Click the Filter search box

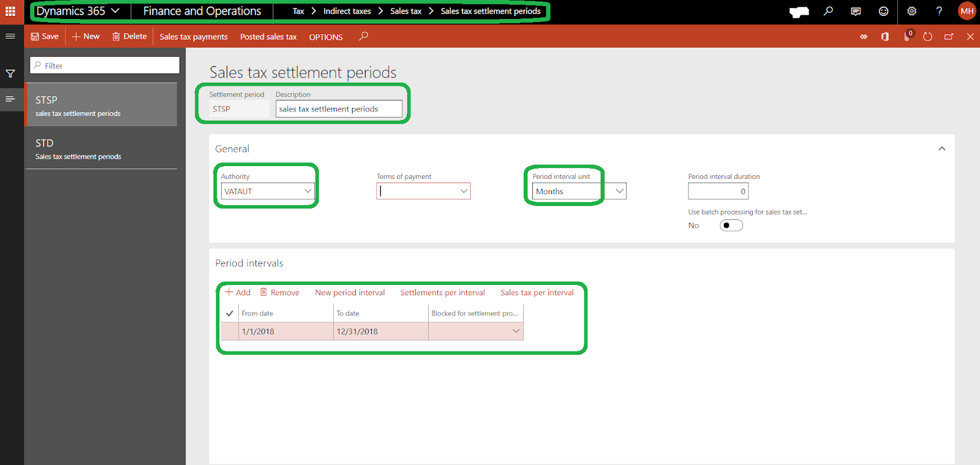(x=105, y=66)
